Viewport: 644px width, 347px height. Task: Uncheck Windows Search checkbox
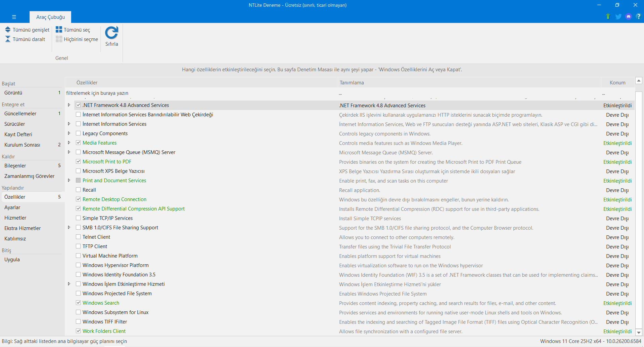pos(78,303)
